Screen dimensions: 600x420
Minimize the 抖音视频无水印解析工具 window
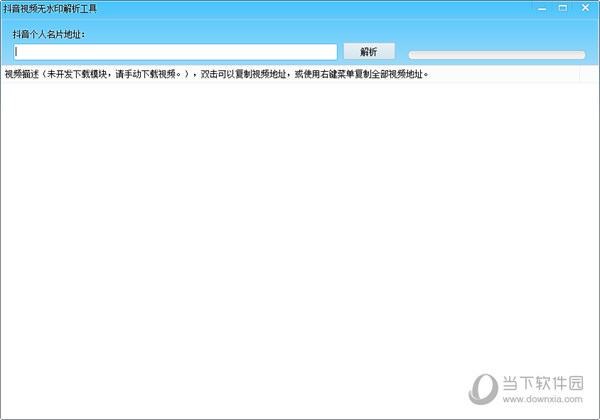542,8
